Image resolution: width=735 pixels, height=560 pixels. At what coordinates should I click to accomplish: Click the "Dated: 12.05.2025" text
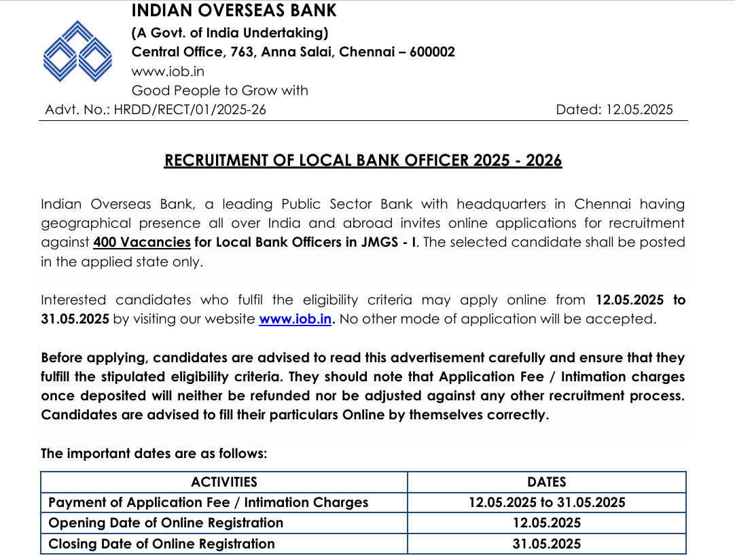pos(614,109)
